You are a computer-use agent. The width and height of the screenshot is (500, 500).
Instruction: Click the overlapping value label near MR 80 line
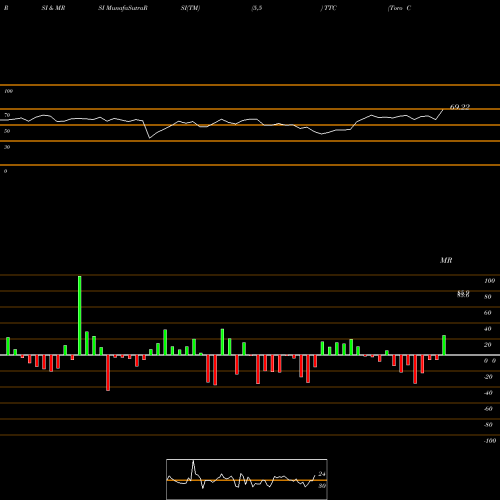(463, 294)
